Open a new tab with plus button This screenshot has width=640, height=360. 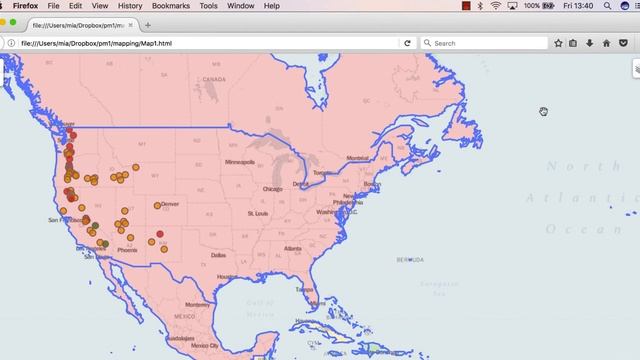(148, 25)
